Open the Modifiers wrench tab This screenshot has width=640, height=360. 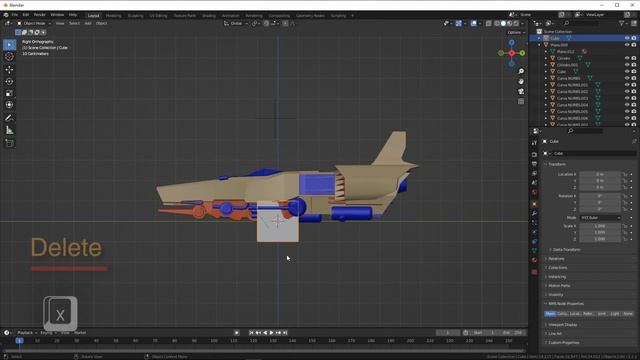point(534,213)
